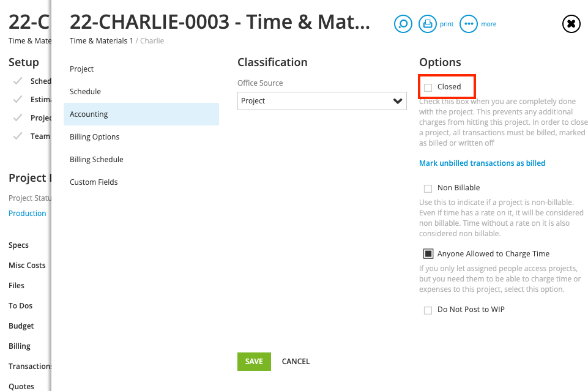
Task: Uncheck Anyone Allowed to Charge Time
Action: point(428,254)
